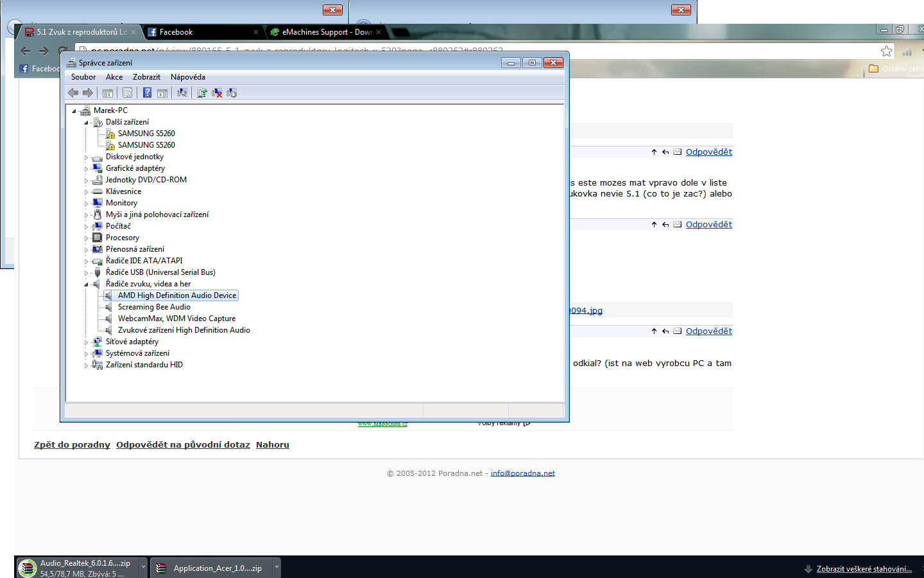The height and width of the screenshot is (578, 924).
Task: Expand the Řadiče USB category
Action: point(86,273)
